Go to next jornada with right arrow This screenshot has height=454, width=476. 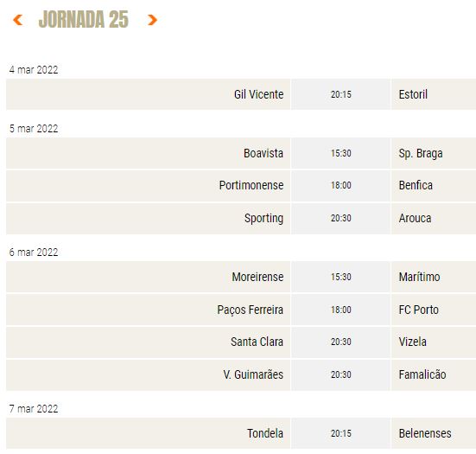[x=152, y=20]
